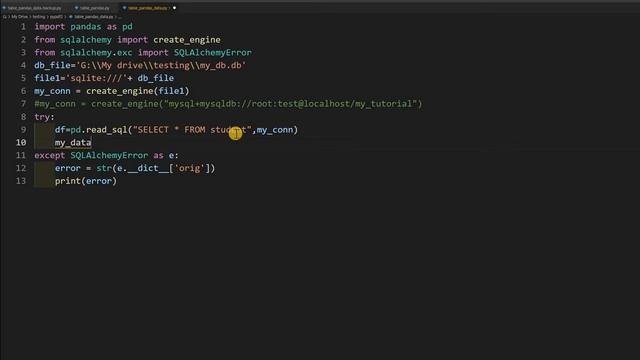640x360 pixels.
Task: Click line number 11 in gutter
Action: pos(21,156)
